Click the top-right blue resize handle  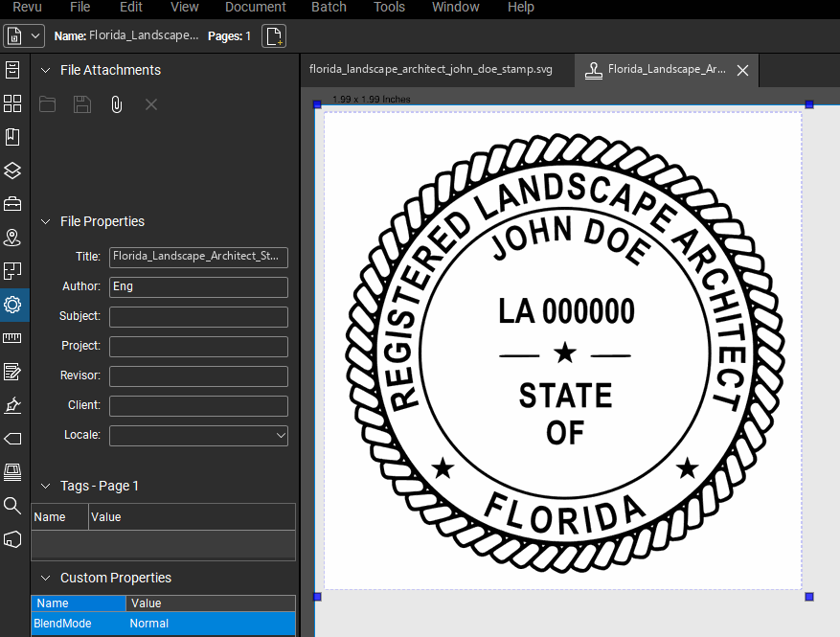809,104
